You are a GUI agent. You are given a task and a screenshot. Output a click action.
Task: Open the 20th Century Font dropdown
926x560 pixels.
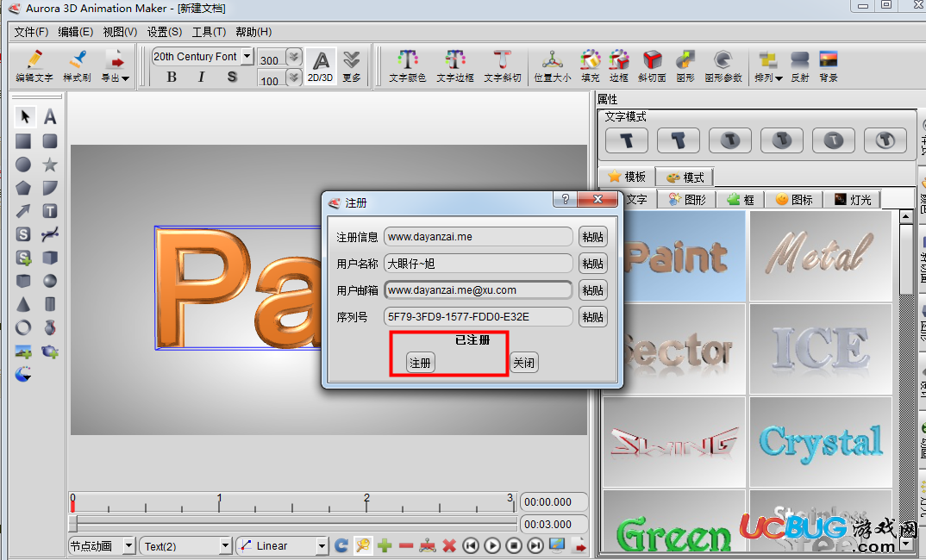point(247,56)
